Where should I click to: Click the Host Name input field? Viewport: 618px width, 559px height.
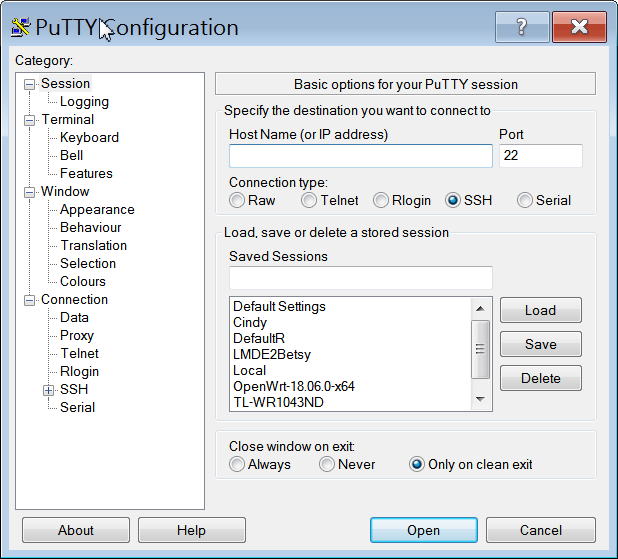pyautogui.click(x=361, y=156)
